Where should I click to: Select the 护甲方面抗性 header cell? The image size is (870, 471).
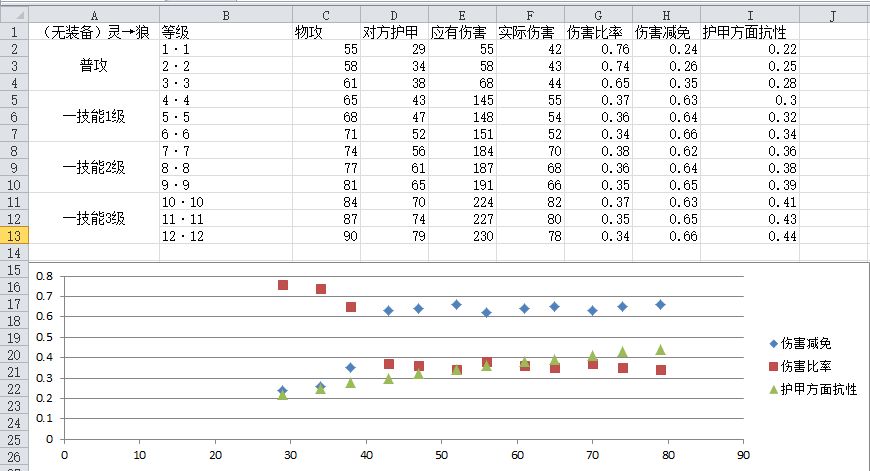click(x=750, y=32)
